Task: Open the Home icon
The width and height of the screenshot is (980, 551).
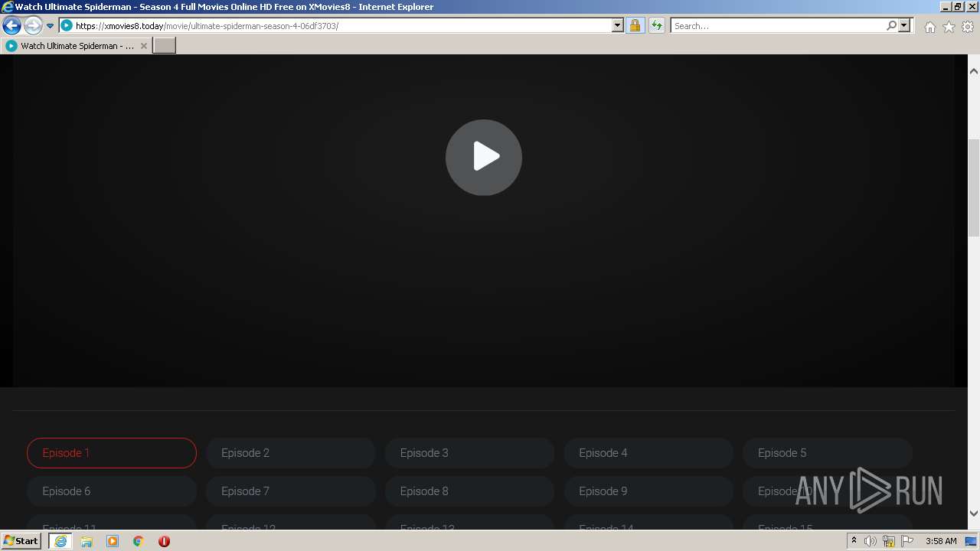Action: coord(929,27)
